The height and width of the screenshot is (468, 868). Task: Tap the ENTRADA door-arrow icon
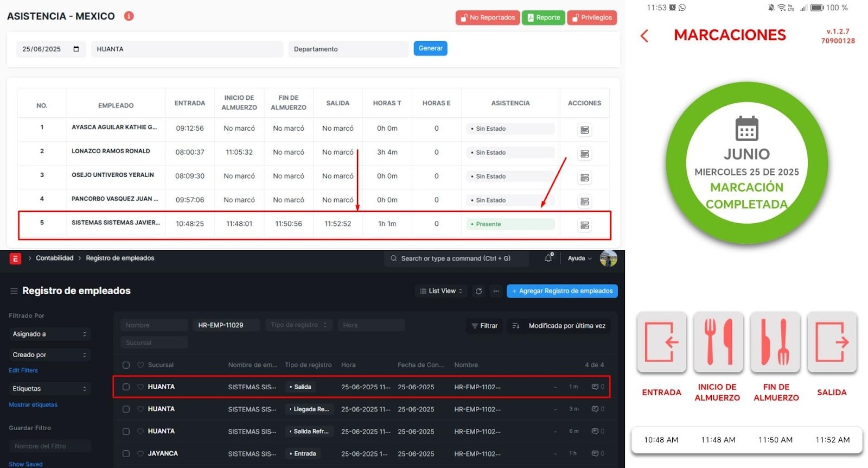tap(661, 342)
